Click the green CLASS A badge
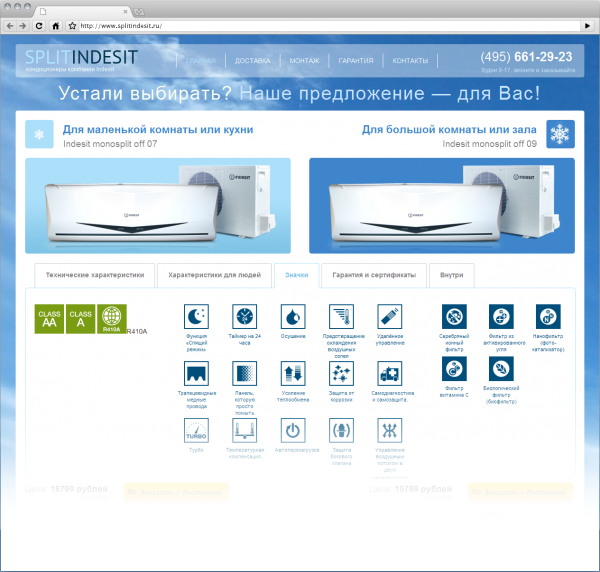 click(x=80, y=319)
